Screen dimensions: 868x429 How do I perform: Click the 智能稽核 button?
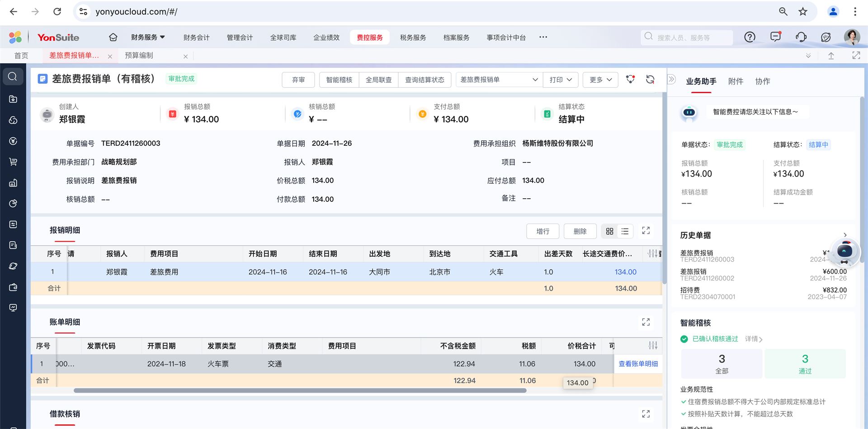(339, 80)
